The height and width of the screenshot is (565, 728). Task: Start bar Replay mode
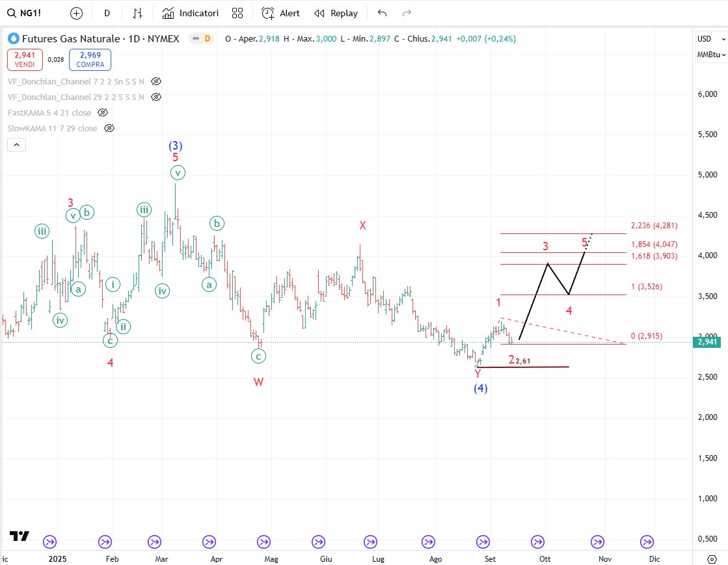[x=336, y=13]
